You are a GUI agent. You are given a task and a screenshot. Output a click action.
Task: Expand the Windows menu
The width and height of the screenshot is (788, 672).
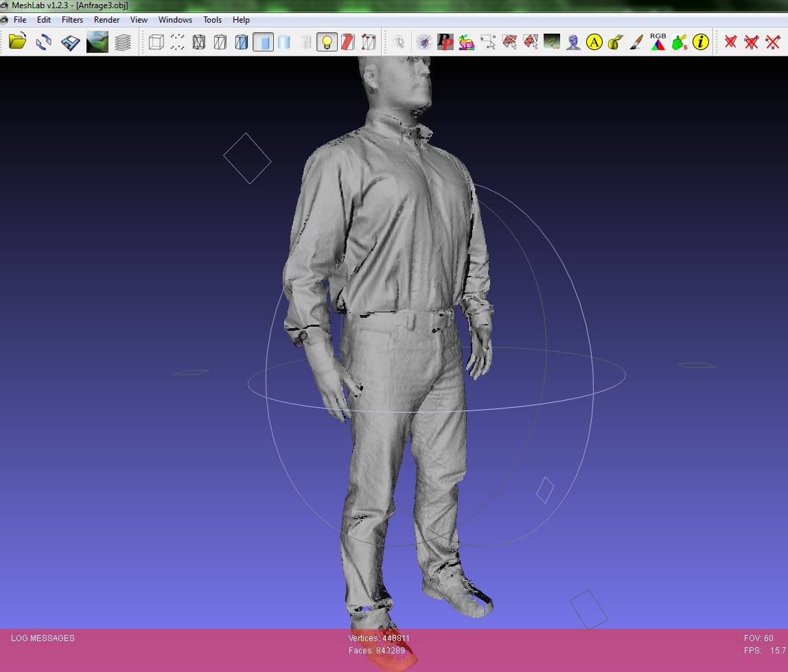(175, 20)
